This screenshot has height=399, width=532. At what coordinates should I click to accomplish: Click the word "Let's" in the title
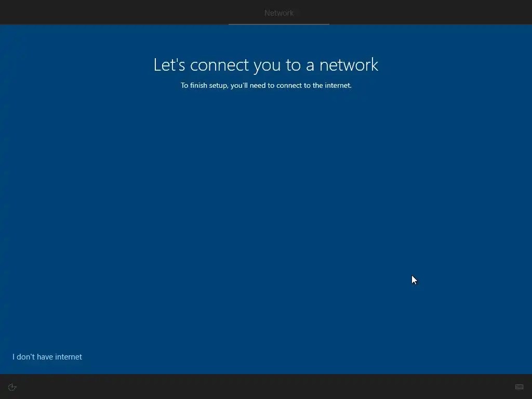[x=169, y=64]
